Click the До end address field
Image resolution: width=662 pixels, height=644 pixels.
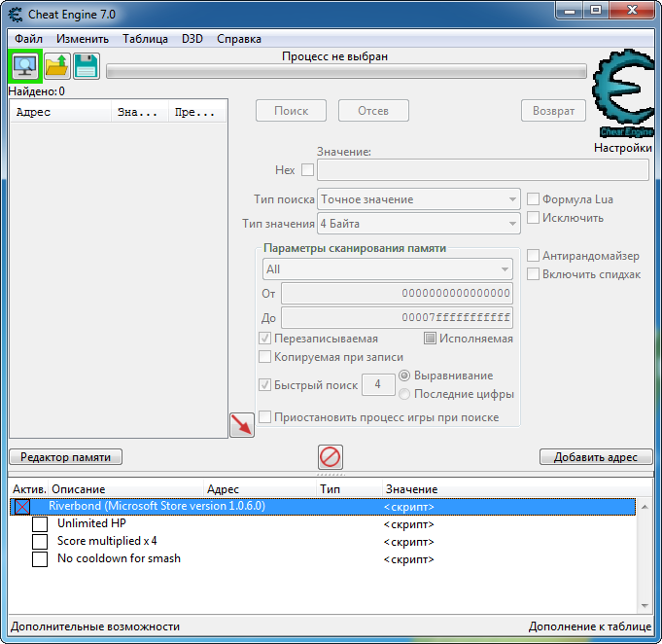(398, 317)
